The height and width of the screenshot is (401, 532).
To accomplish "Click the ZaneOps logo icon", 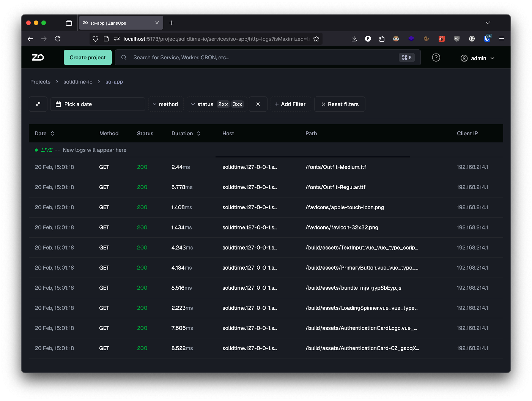I will click(38, 57).
